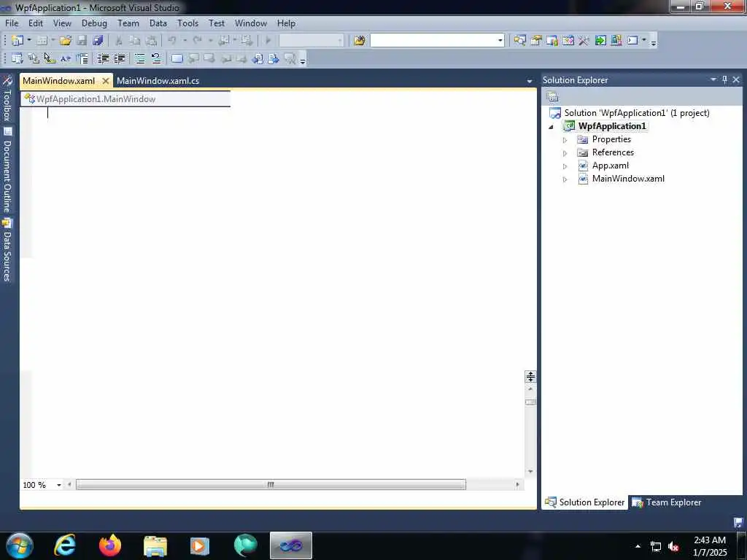This screenshot has height=560, width=747.
Task: Open the Extension Manager toolbar icon
Action: [x=616, y=41]
